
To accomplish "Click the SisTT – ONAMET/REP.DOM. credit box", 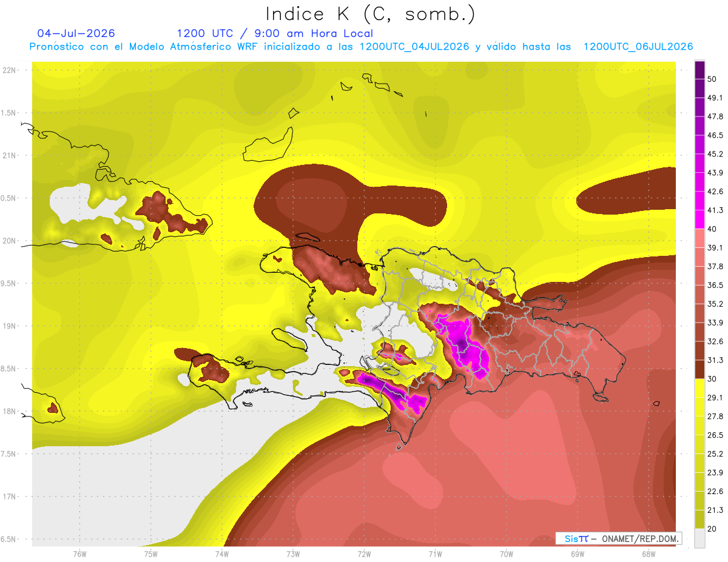I will tap(618, 538).
